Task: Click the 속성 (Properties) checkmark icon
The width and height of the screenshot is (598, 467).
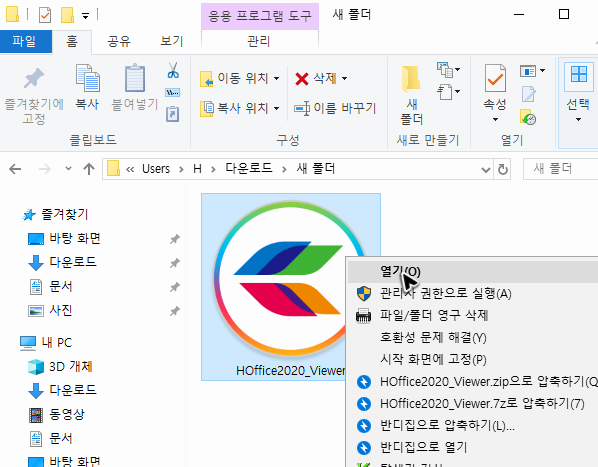Action: (x=495, y=79)
